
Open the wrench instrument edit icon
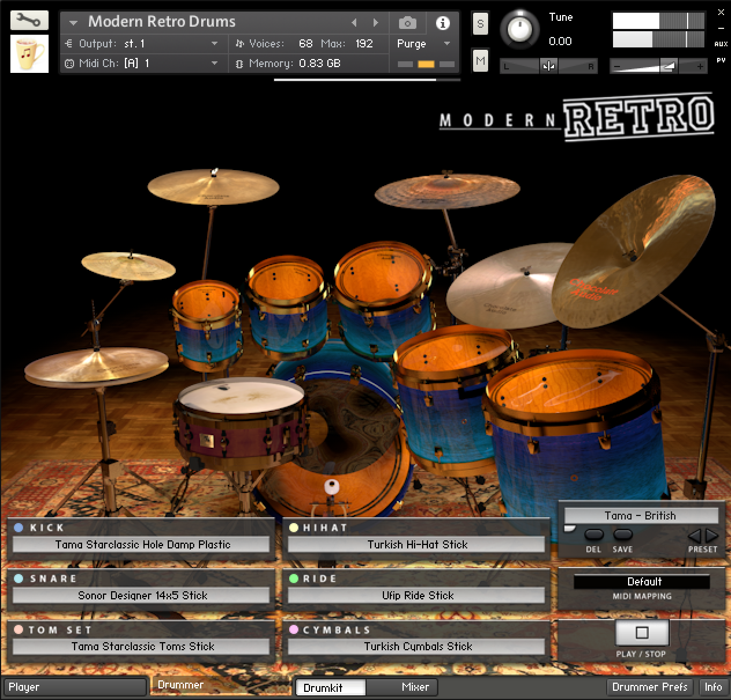pyautogui.click(x=29, y=21)
